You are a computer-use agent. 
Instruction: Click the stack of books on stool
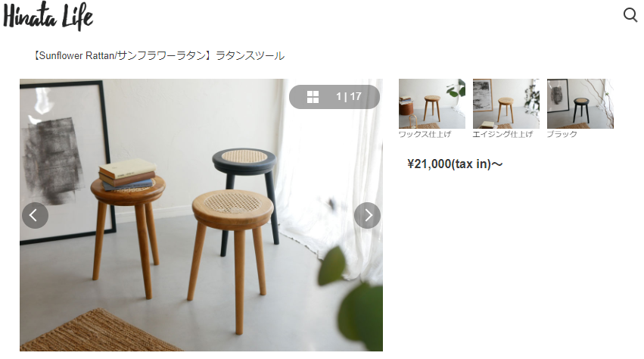click(x=127, y=175)
